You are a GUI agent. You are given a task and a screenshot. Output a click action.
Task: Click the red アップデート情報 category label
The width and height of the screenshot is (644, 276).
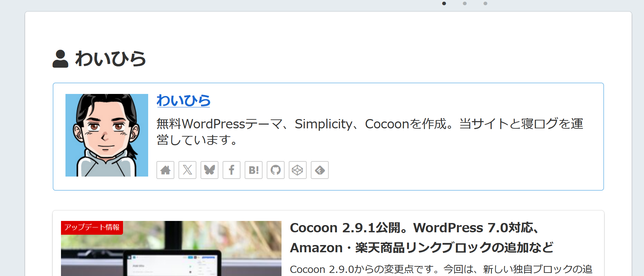coord(92,227)
